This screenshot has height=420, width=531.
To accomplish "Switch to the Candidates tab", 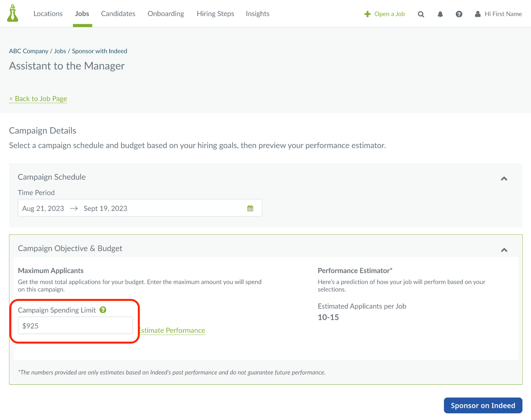I will 118,13.
